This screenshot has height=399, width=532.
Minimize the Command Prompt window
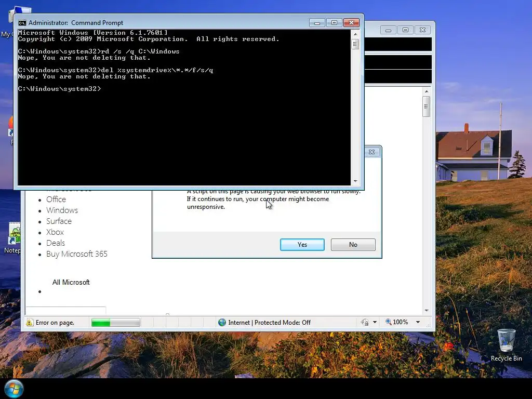click(x=317, y=23)
